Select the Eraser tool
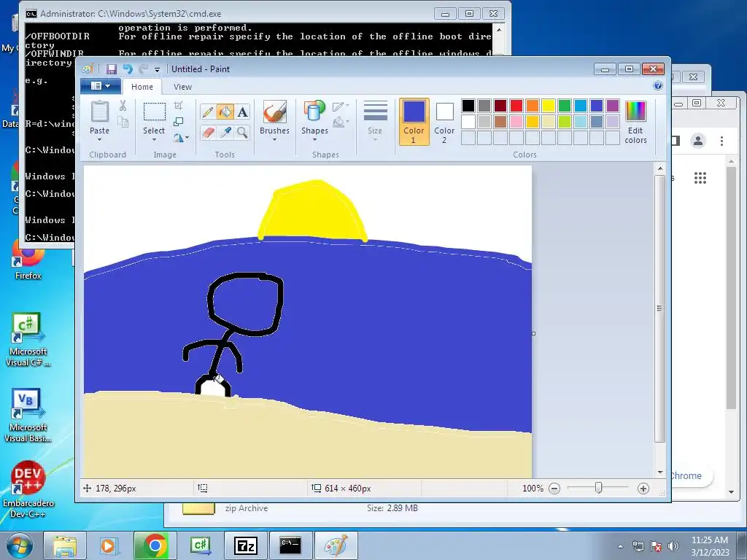The image size is (747, 560). click(208, 132)
